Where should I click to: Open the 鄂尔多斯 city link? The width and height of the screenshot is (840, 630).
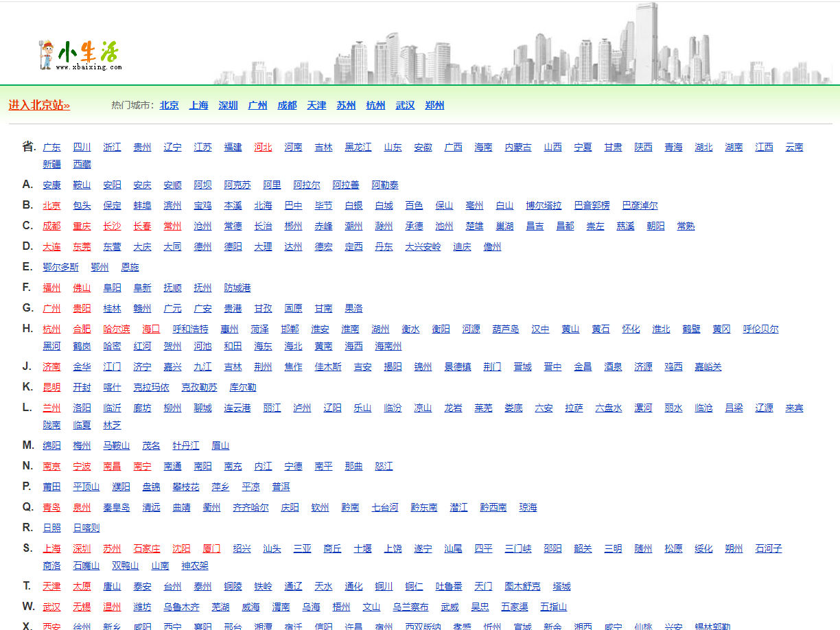click(x=60, y=268)
